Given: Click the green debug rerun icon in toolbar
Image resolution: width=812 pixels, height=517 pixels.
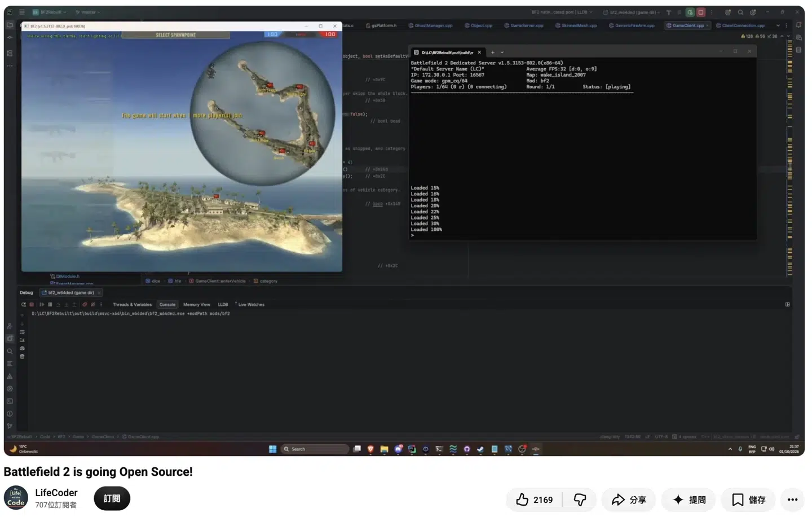Looking at the screenshot, I should (690, 12).
